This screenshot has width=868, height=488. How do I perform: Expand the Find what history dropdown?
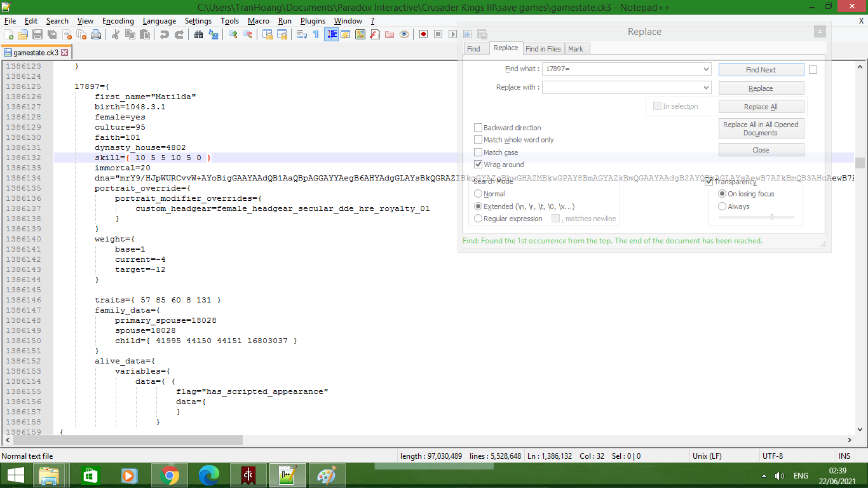(706, 69)
